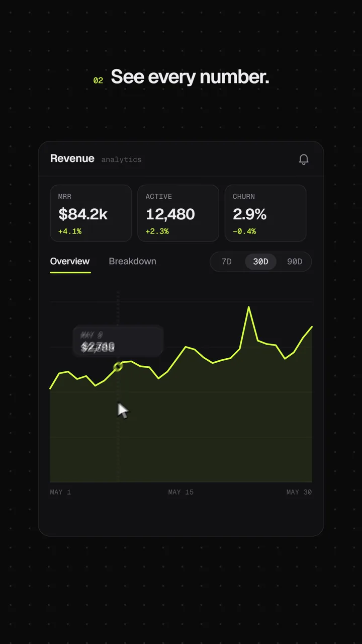Click the -0.4% churn change value

[244, 231]
